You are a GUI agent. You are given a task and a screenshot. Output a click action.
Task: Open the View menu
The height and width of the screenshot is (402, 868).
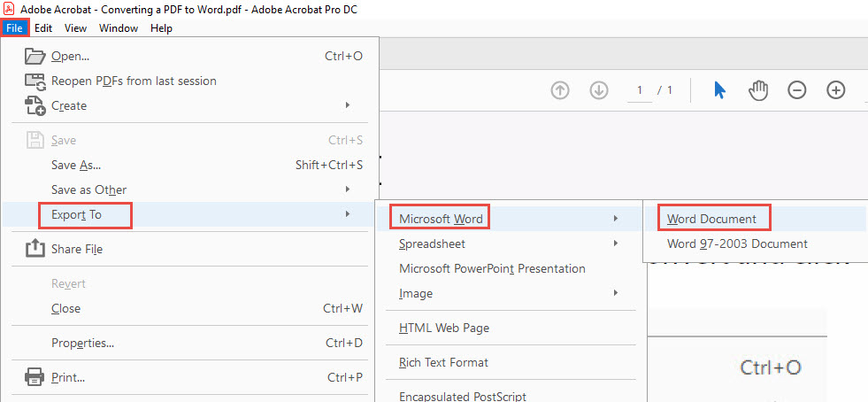pyautogui.click(x=75, y=28)
